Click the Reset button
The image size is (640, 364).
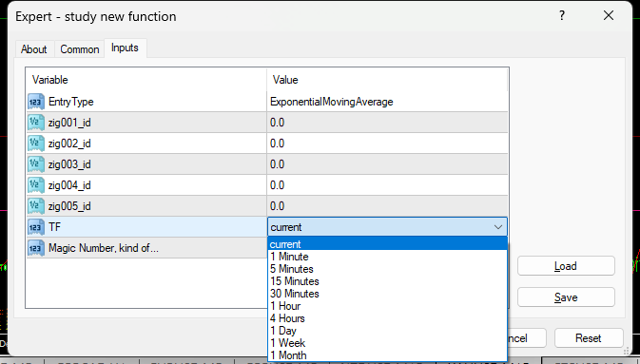coord(588,338)
